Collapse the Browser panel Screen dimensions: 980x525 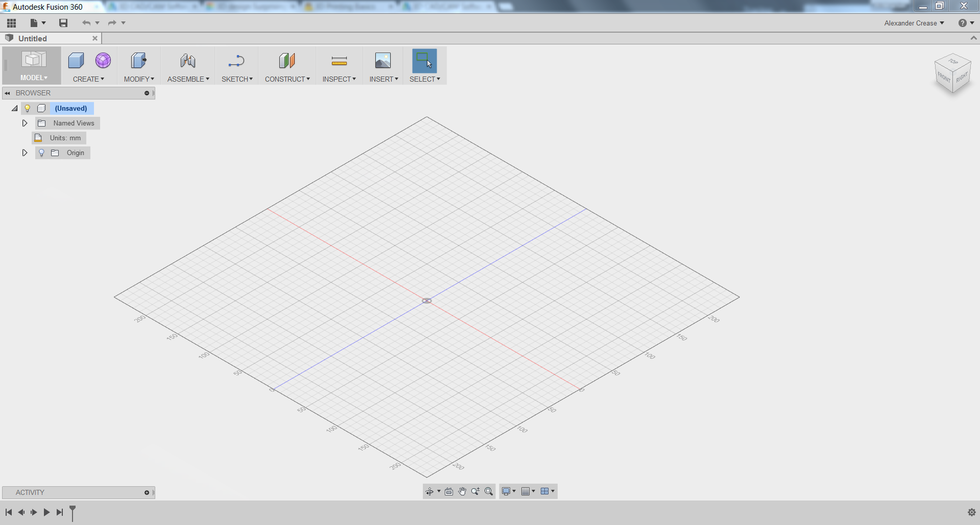[7, 93]
